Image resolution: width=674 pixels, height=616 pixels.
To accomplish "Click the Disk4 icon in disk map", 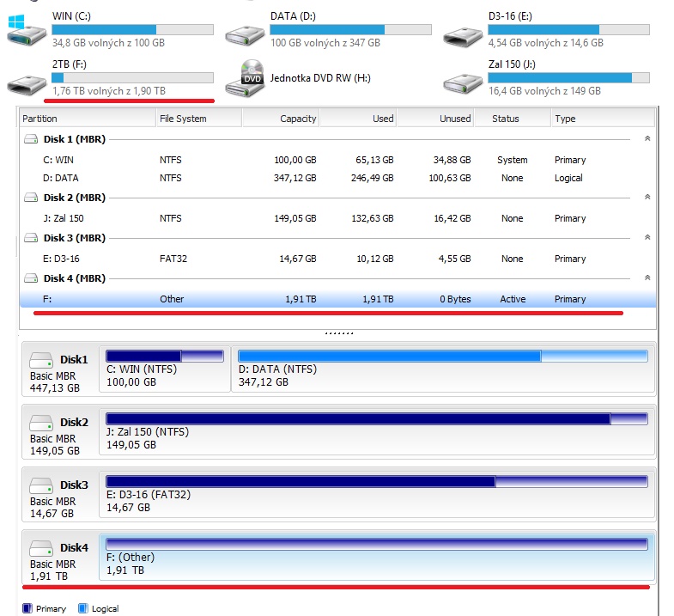I will (42, 547).
